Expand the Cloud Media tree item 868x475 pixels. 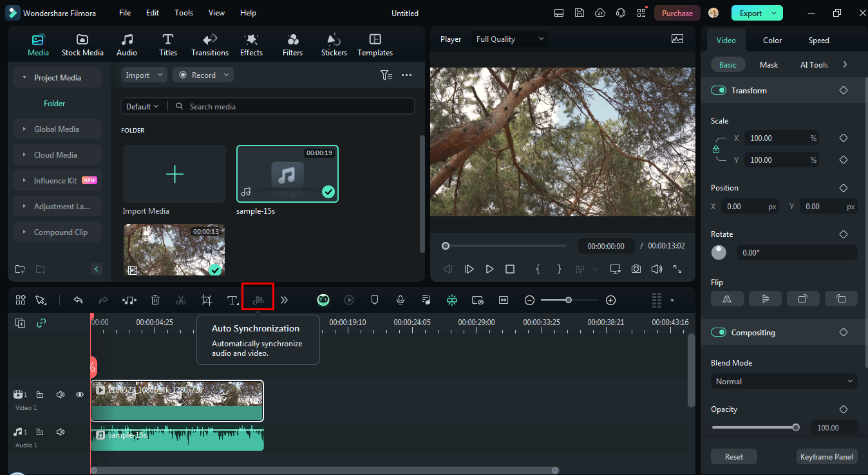[x=57, y=155]
